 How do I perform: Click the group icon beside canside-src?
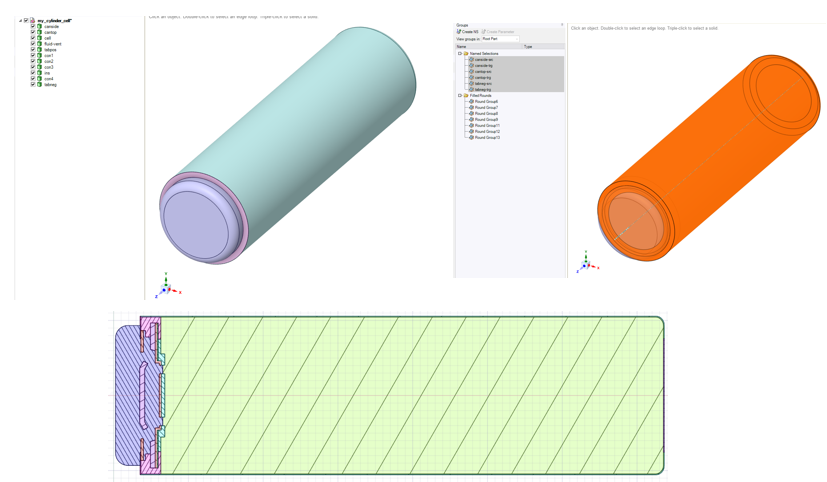pyautogui.click(x=472, y=60)
